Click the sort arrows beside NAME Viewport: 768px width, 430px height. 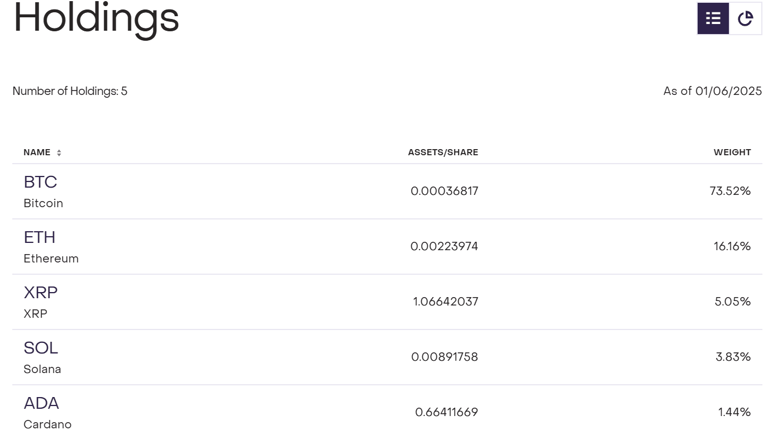click(x=59, y=153)
